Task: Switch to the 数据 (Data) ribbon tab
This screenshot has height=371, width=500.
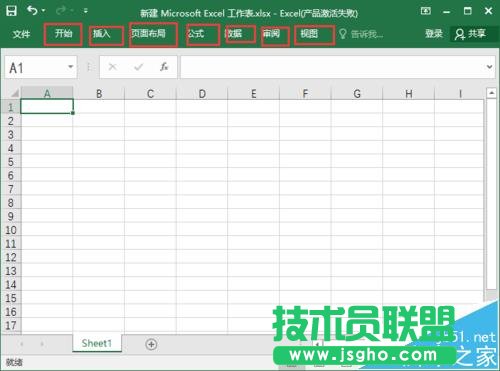Action: click(x=233, y=34)
